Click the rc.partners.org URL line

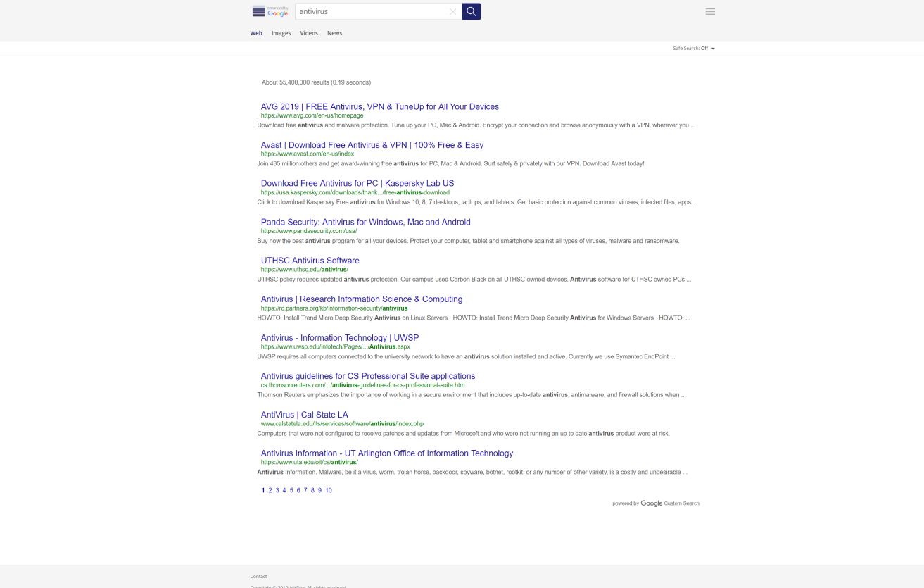pyautogui.click(x=334, y=308)
